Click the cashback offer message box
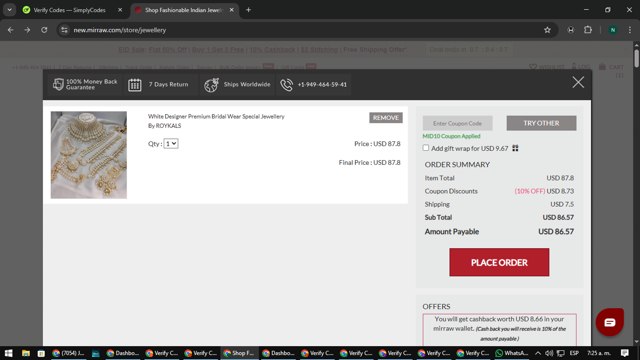The height and width of the screenshot is (360, 640). [x=499, y=329]
